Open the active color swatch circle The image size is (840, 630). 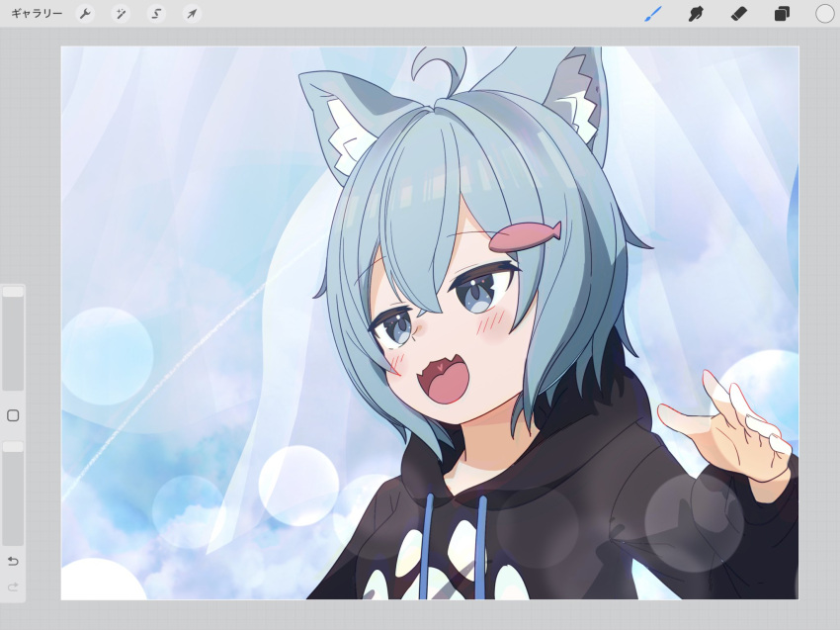[822, 13]
